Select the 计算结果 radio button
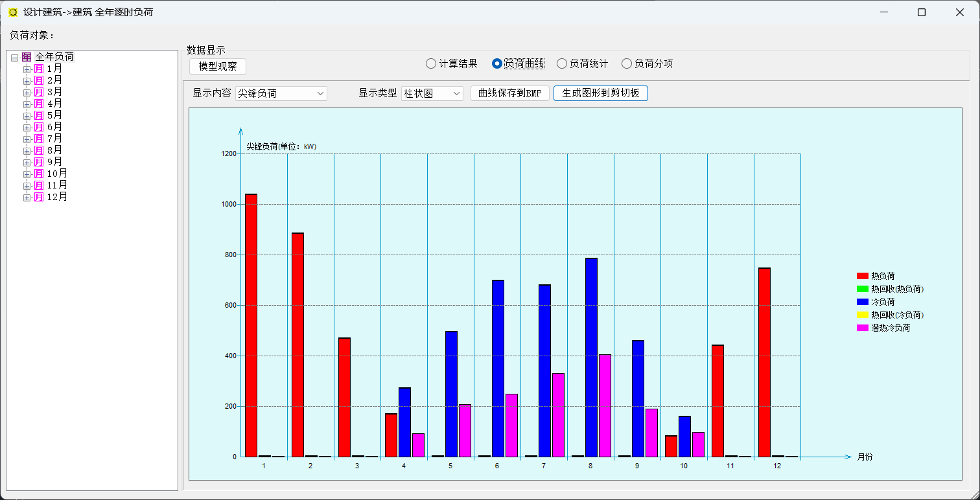 coord(431,63)
